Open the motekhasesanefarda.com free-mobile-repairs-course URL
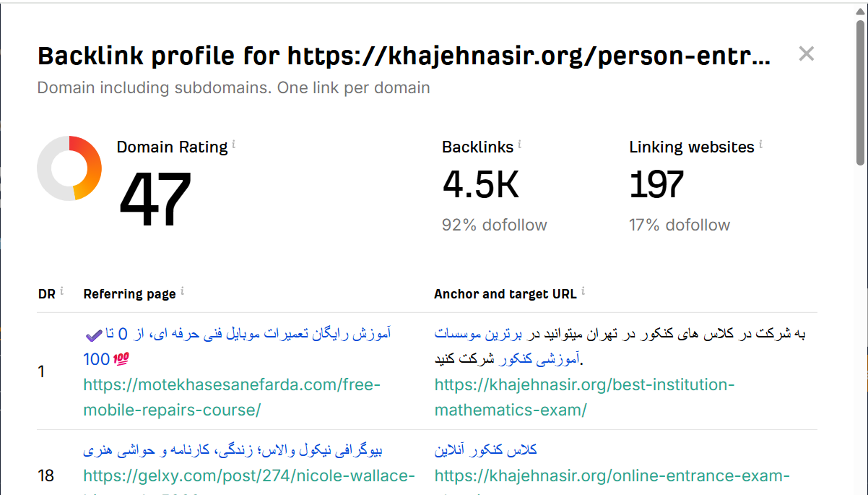Screen dimensions: 868x495 (x=231, y=397)
